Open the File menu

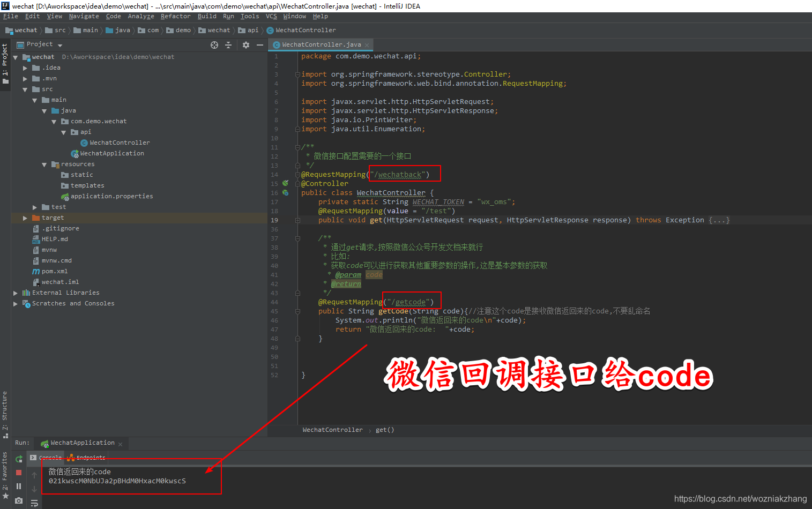click(x=11, y=17)
